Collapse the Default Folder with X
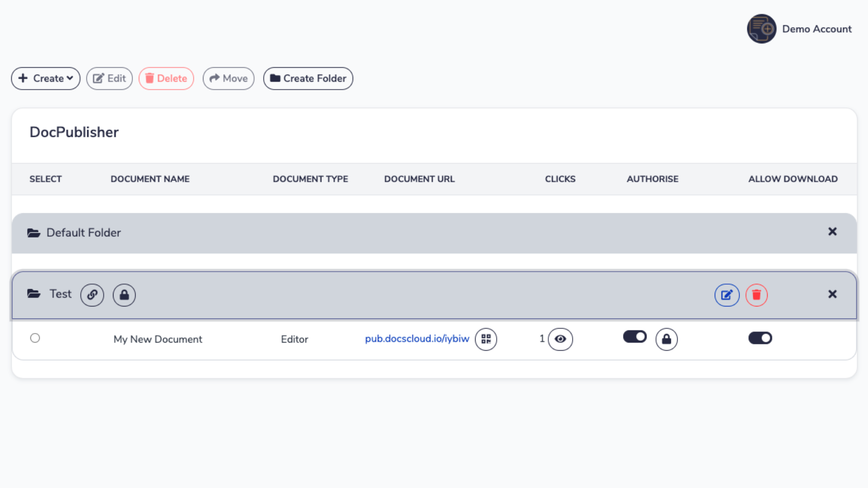 point(832,232)
